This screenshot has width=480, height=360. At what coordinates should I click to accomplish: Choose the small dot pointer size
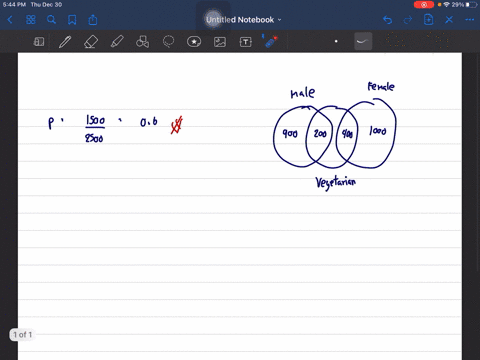(336, 41)
